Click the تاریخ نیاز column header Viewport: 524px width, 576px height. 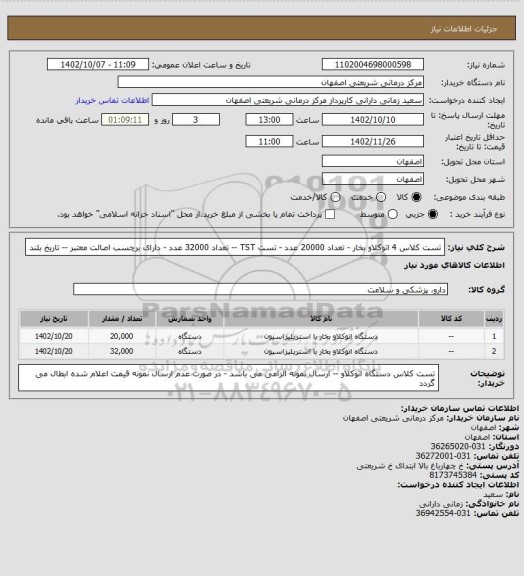coord(54,318)
